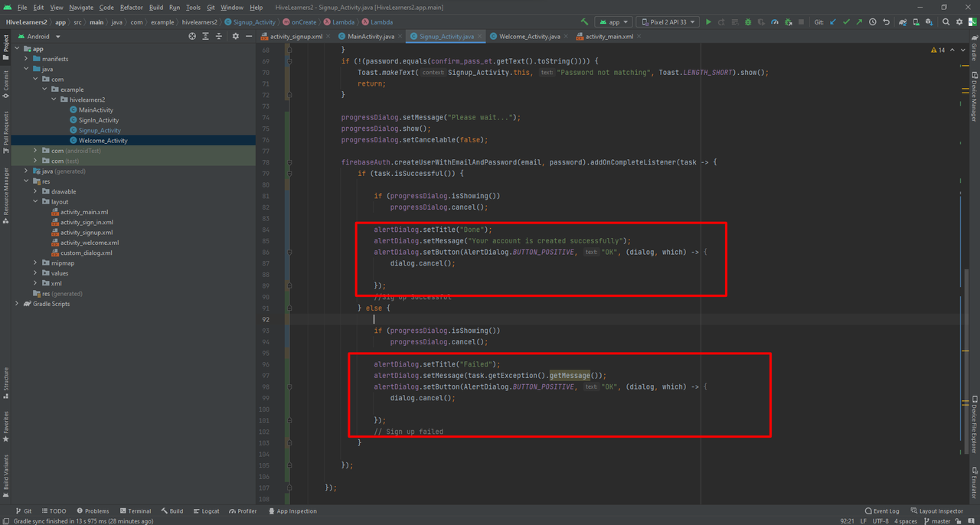Open App Inspection tool window
Viewport: 980px width, 525px height.
292,511
